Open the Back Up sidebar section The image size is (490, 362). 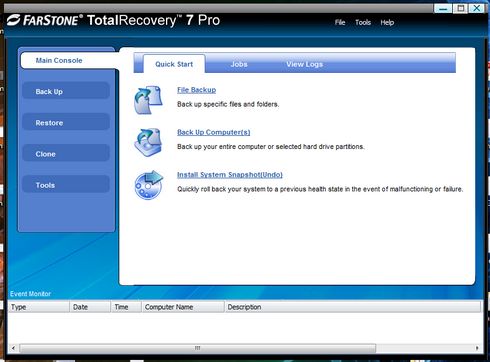point(66,91)
